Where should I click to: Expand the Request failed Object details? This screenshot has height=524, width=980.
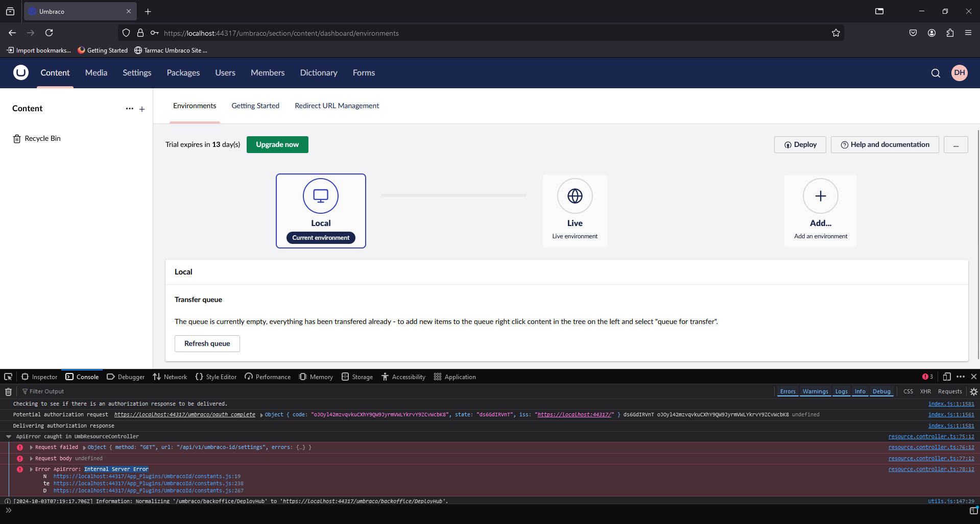point(84,447)
